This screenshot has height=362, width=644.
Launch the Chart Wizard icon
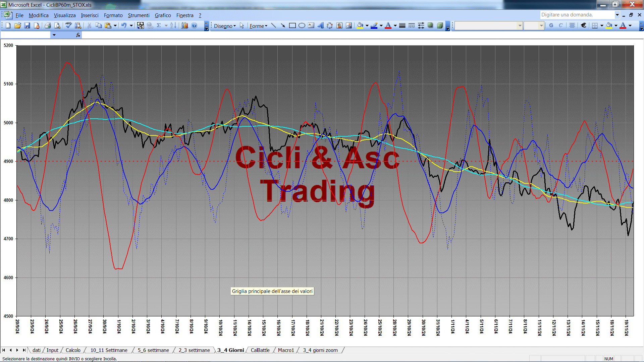185,25
